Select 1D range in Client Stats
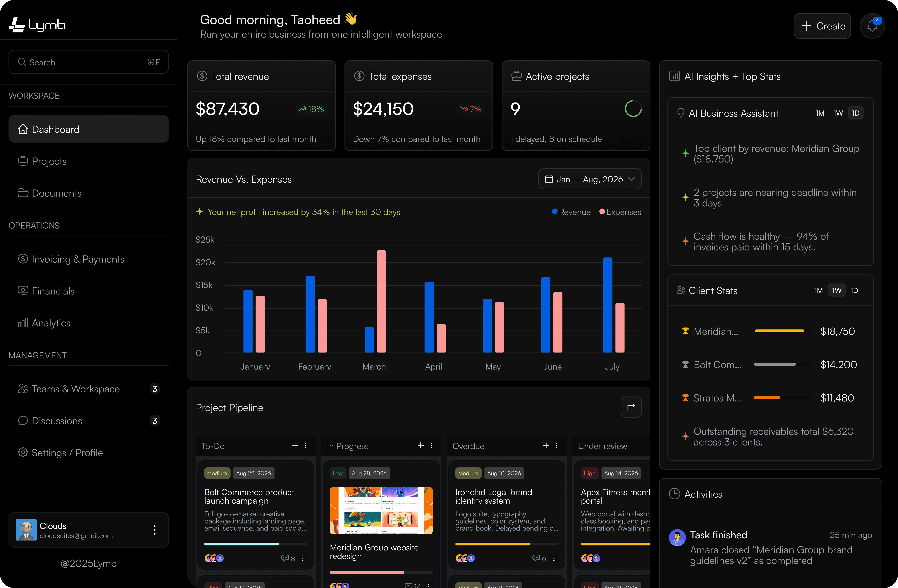 [x=854, y=290]
